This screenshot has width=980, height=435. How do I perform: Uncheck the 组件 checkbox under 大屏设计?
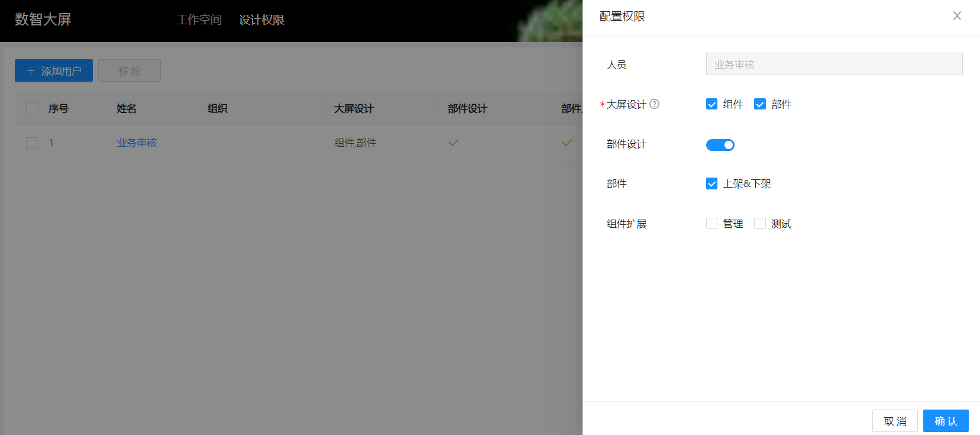tap(711, 104)
